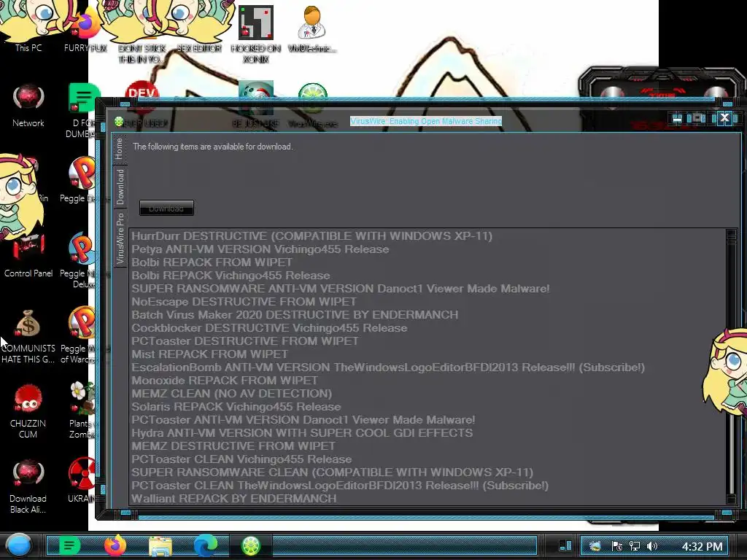Maximize the VirusWire window

[x=698, y=118]
